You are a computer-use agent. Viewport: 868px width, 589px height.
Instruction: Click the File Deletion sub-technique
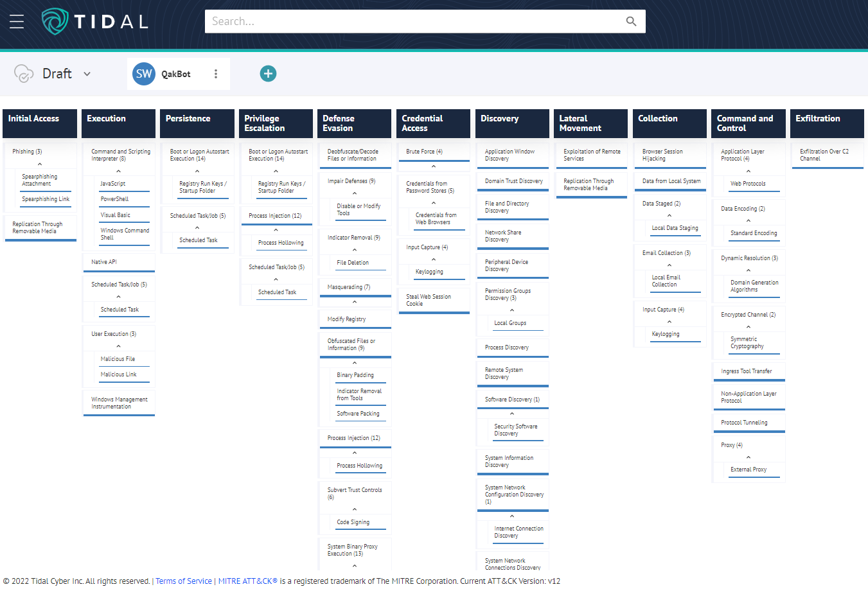361,263
